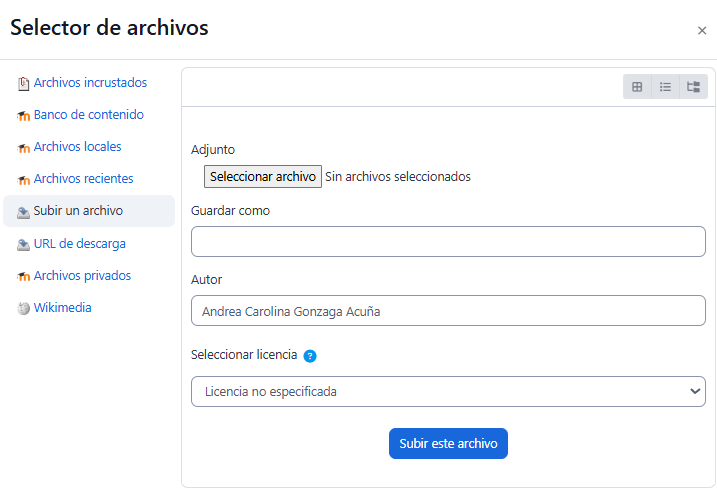
Task: Click the Guardar como text field
Action: click(x=448, y=241)
